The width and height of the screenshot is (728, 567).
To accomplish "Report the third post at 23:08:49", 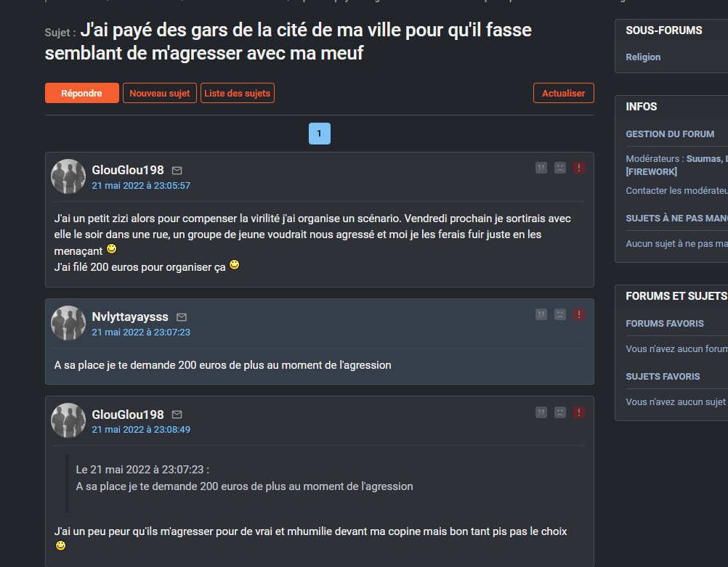I will tap(579, 412).
